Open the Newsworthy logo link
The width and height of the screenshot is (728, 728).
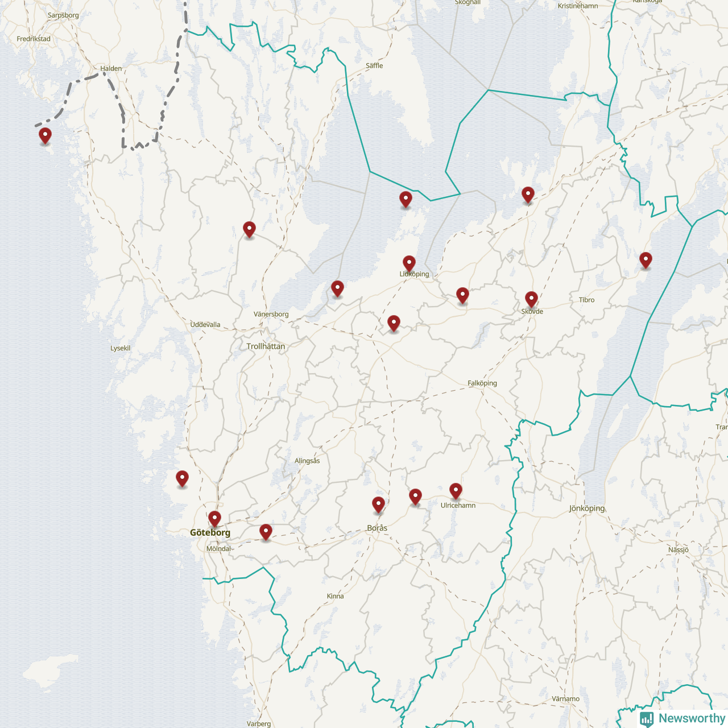691,718
